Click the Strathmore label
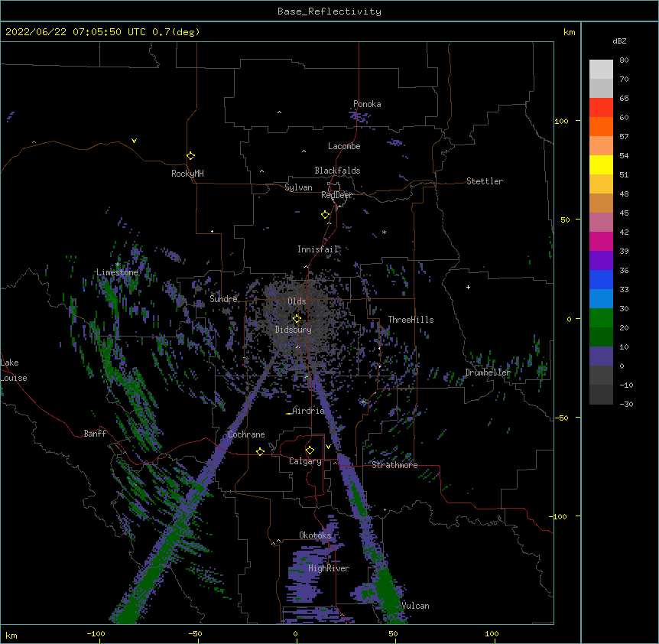The height and width of the screenshot is (644, 659). click(x=394, y=465)
